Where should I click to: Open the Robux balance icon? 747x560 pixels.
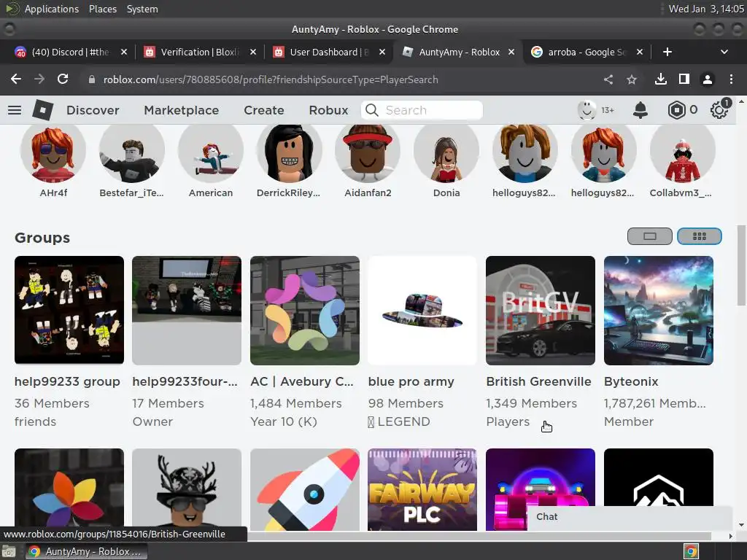pyautogui.click(x=676, y=110)
